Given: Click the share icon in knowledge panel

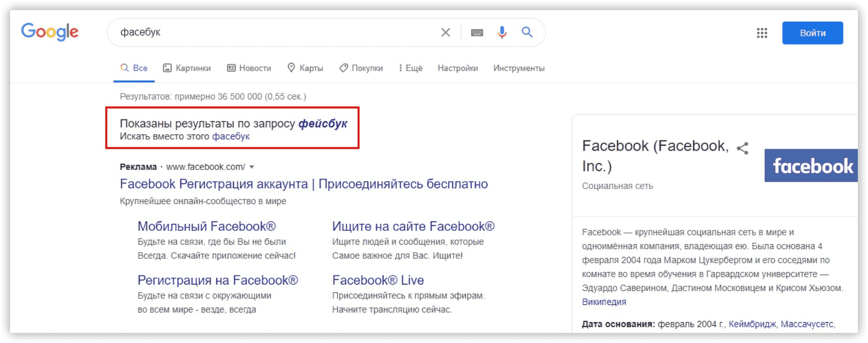Looking at the screenshot, I should point(742,148).
